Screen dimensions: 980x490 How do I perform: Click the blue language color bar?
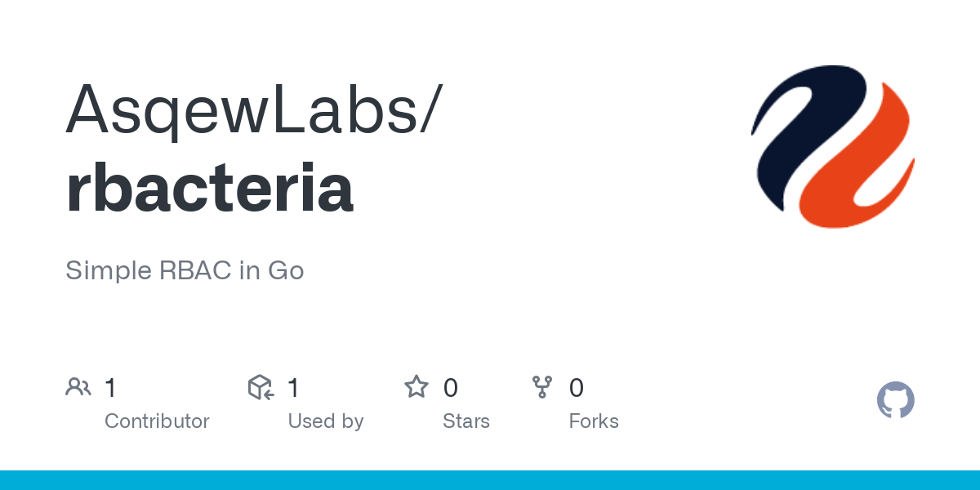tap(490, 480)
